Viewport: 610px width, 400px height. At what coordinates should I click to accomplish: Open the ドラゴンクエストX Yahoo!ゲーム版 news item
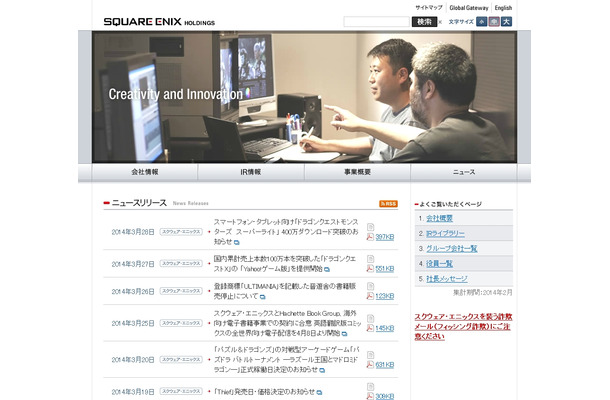(285, 264)
